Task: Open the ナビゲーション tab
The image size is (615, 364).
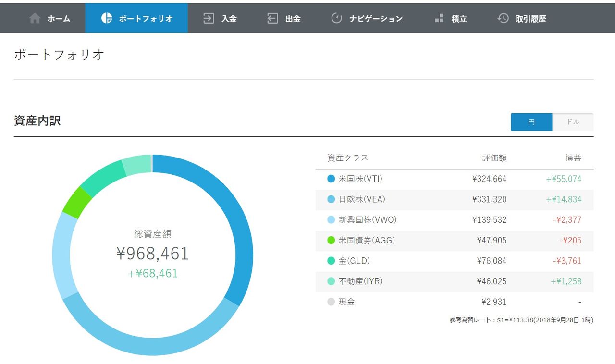Action: coord(367,18)
